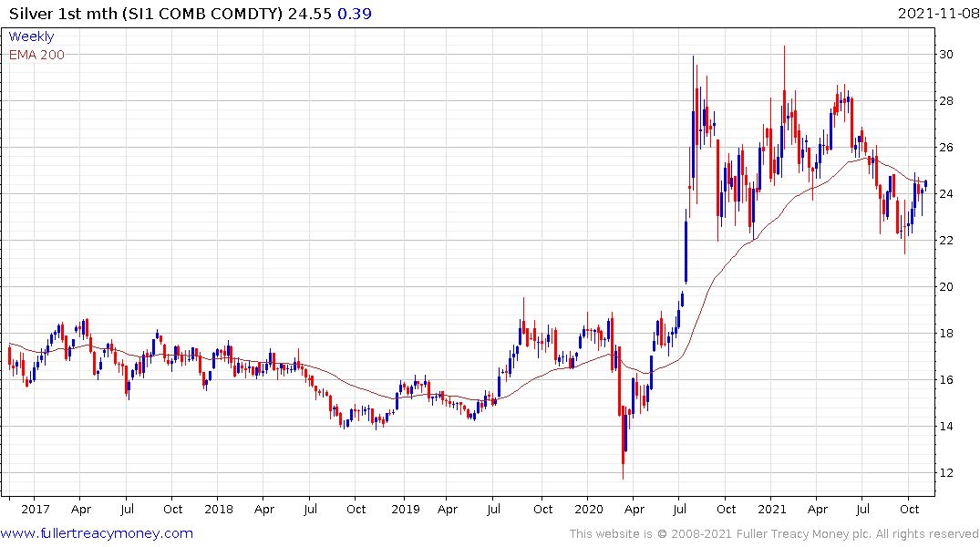Click the 28 price axis label
The height and width of the screenshot is (547, 980).
pyautogui.click(x=946, y=100)
